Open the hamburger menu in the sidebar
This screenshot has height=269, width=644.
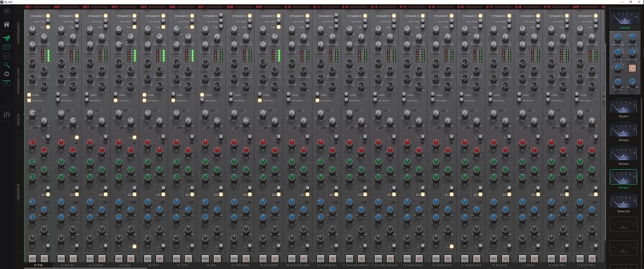click(x=6, y=11)
